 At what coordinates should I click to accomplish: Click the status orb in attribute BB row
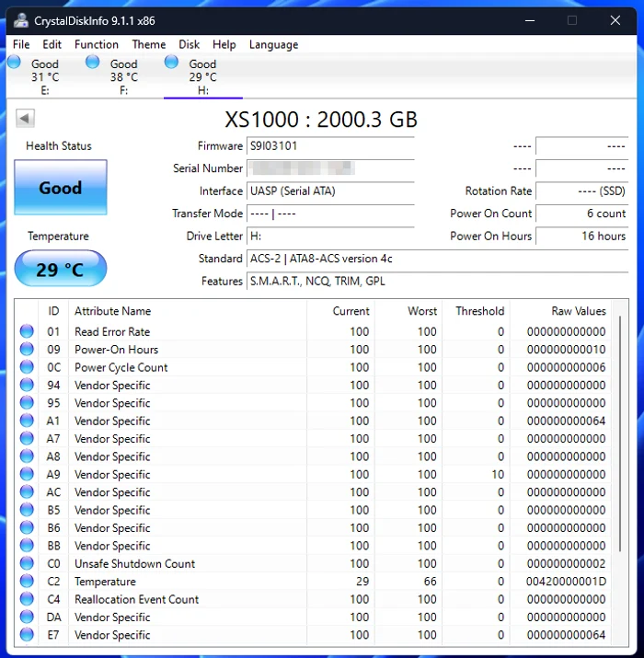point(27,545)
